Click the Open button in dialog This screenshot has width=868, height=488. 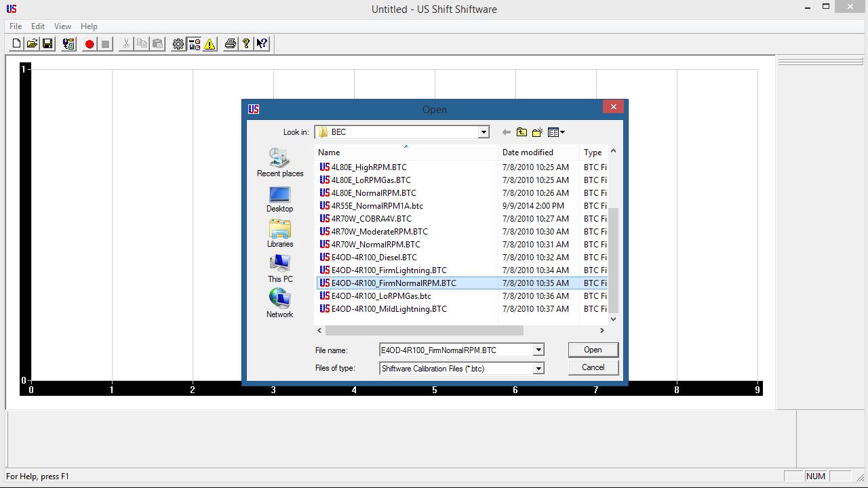[x=593, y=350]
